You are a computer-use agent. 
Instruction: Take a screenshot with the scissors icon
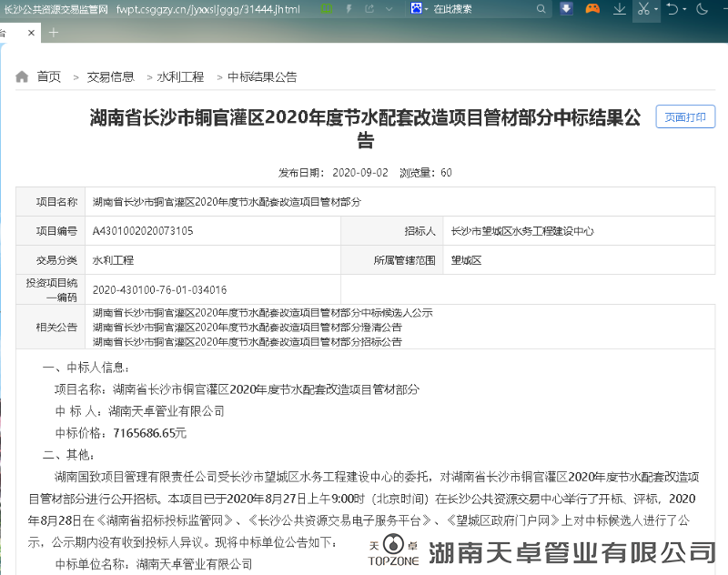point(646,9)
